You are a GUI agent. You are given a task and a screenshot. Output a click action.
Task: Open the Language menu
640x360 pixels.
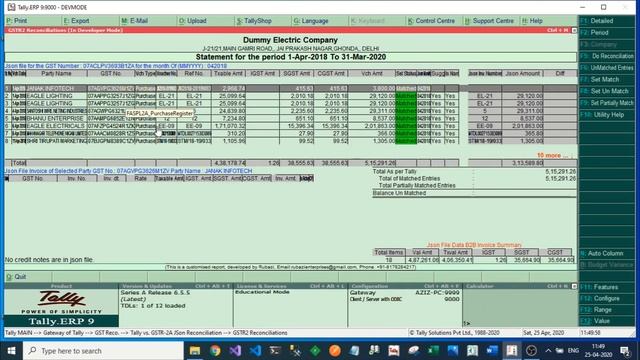click(311, 21)
